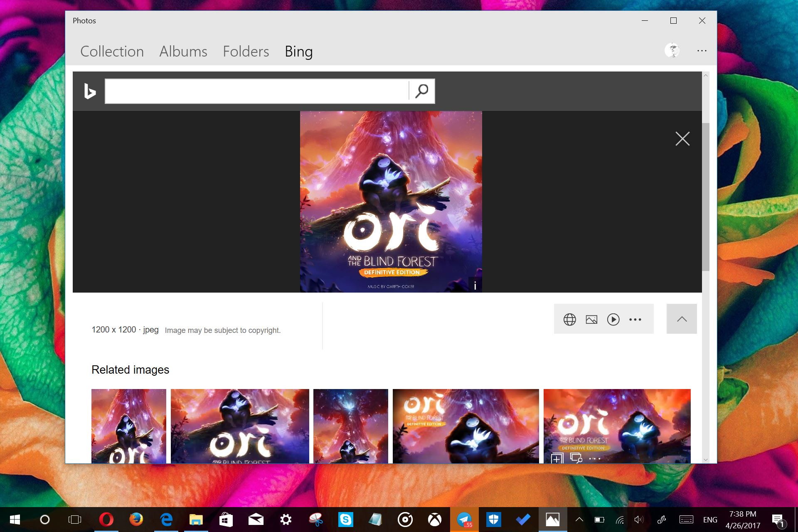Open Cortana from the taskbar

coord(45,520)
